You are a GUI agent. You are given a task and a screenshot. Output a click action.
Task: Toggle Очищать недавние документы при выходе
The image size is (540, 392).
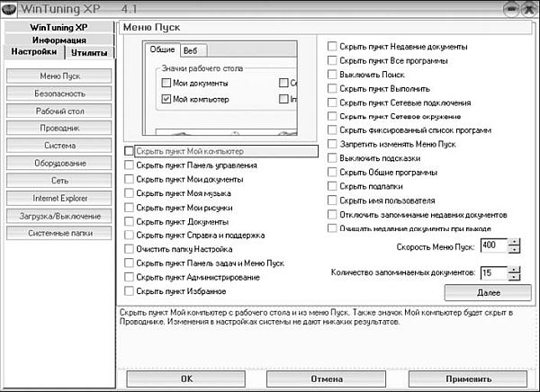[x=332, y=228]
